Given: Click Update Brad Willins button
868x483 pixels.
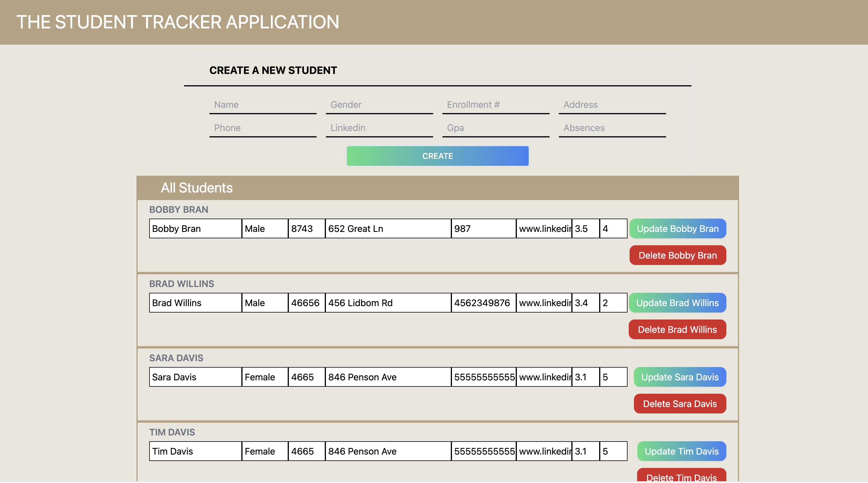Looking at the screenshot, I should (677, 303).
